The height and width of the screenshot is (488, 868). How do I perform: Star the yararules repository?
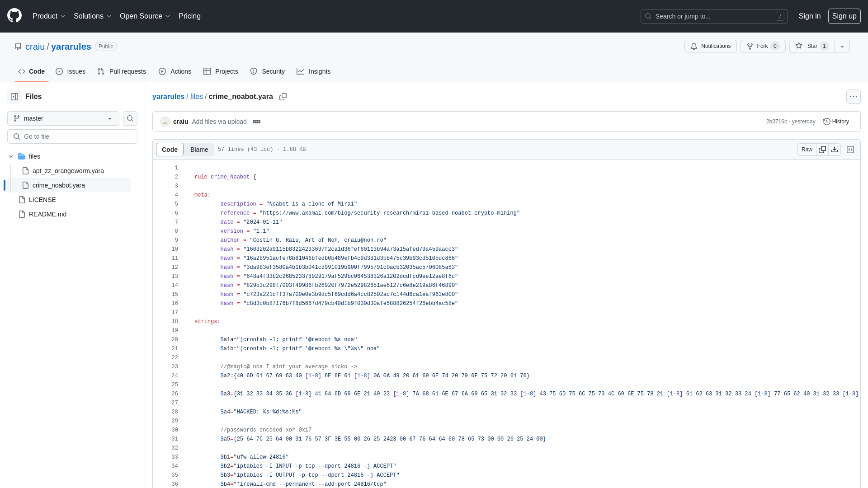point(812,46)
